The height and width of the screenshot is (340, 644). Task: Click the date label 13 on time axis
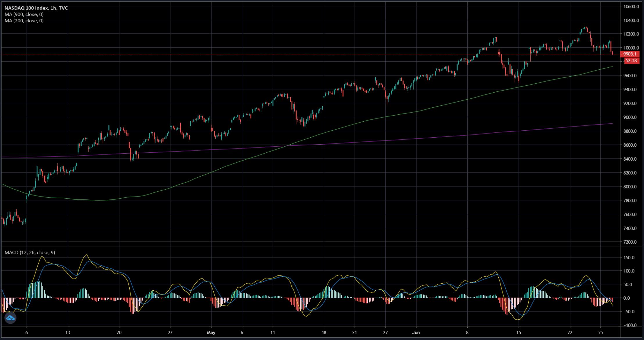click(68, 332)
